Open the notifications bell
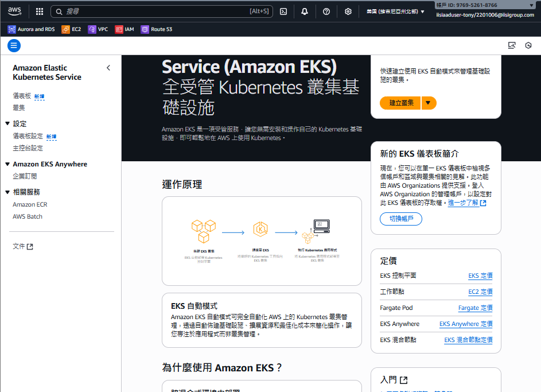 click(305, 11)
